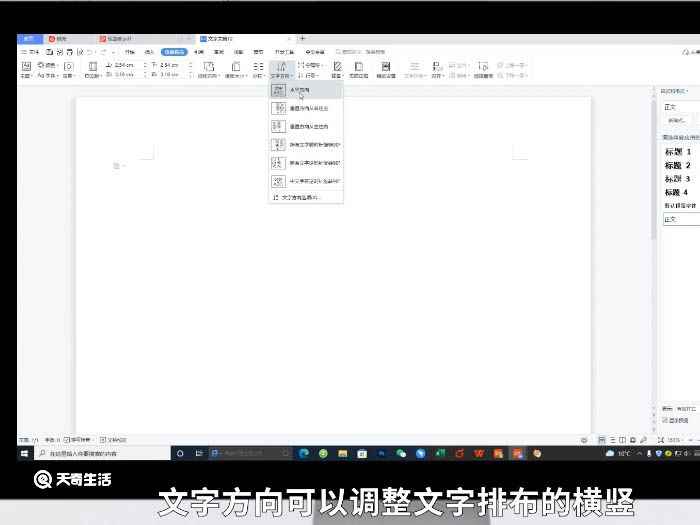Switch to the View ribbon tab
This screenshot has width=700, height=525.
(239, 52)
